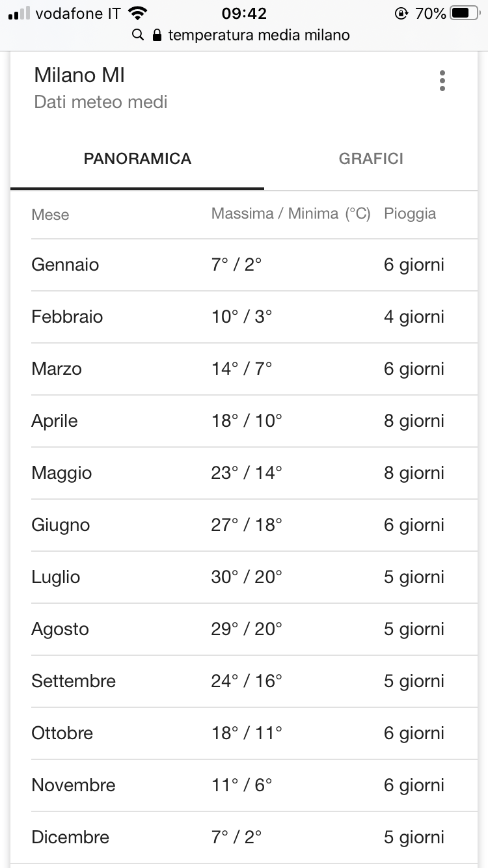488x868 pixels.
Task: Tap the Massima / Minima column header
Action: point(291,214)
